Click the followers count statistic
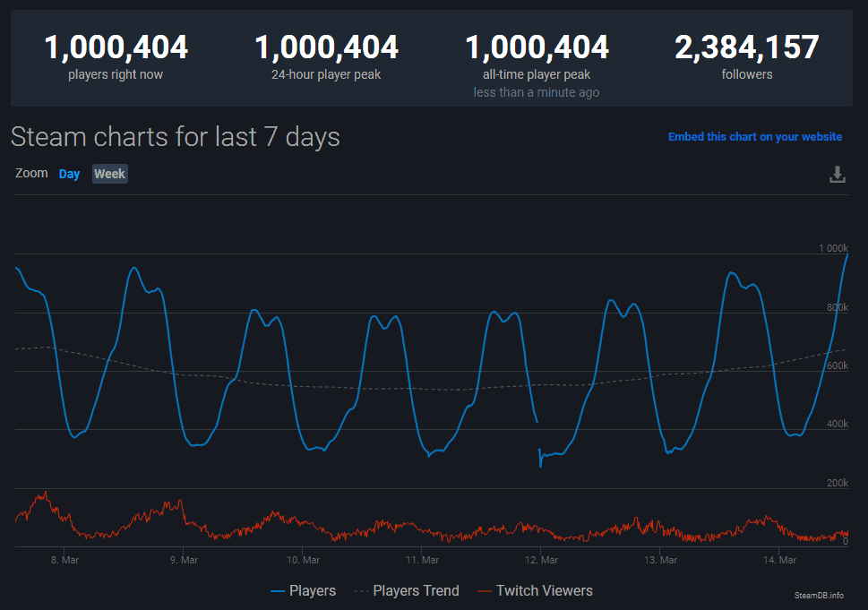Viewport: 868px width, 610px height. [x=747, y=57]
